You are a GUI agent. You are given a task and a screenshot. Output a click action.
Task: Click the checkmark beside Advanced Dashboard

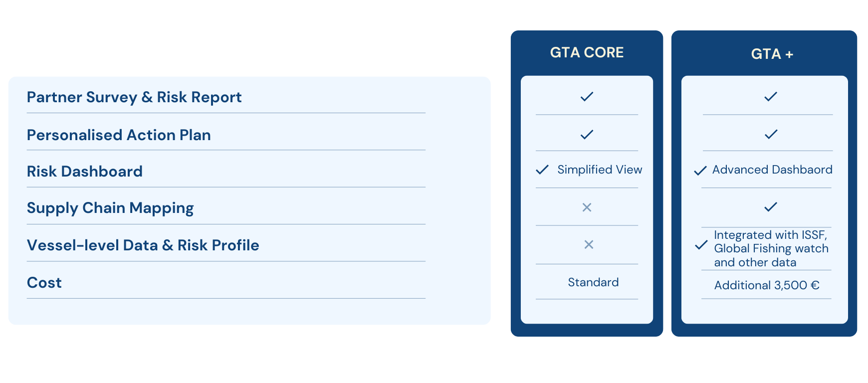700,171
